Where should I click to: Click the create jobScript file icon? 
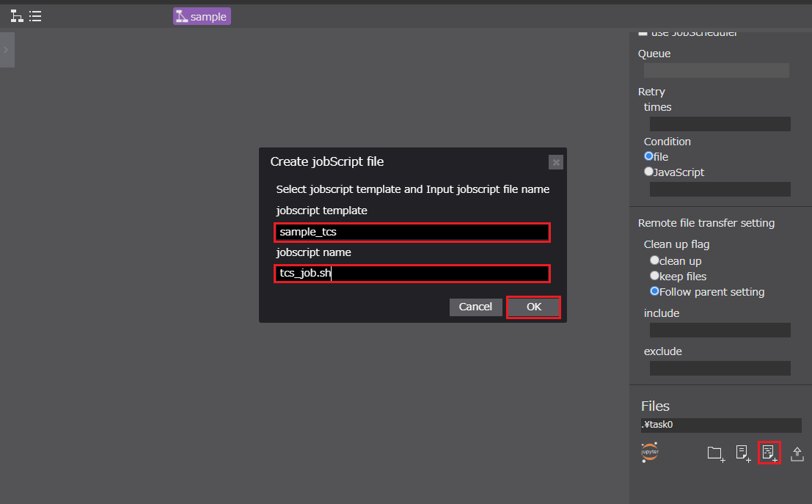pos(769,453)
